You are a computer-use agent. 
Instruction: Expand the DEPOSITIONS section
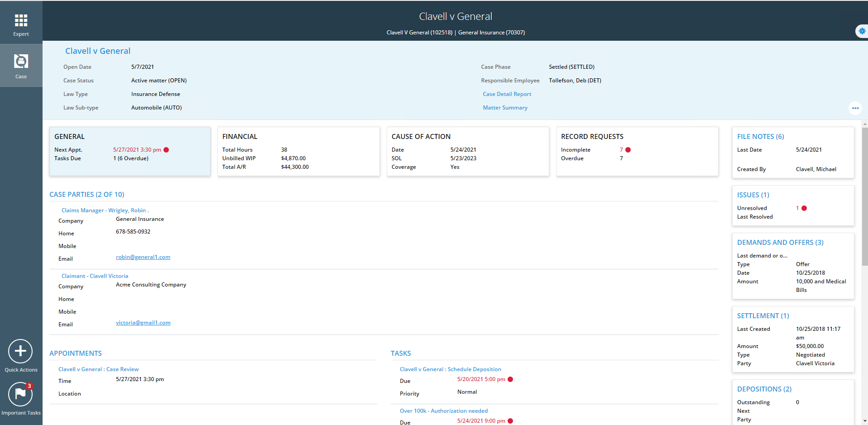coord(764,389)
